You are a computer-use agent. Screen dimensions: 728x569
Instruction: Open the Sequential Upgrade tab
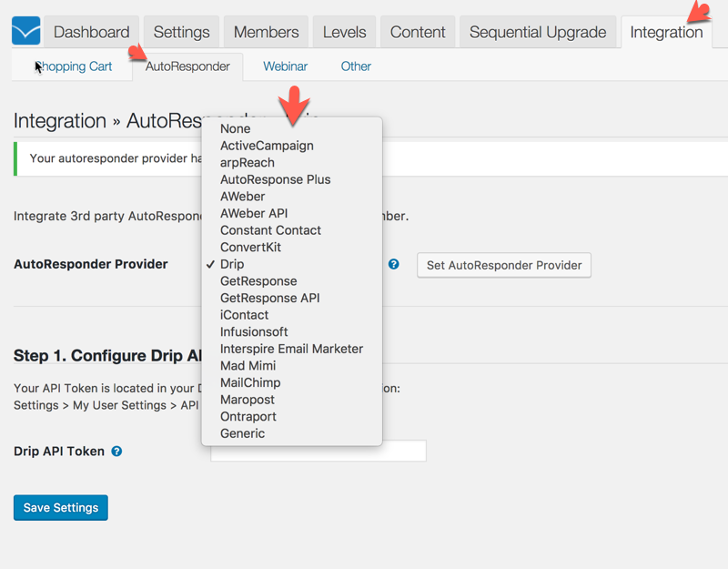538,32
